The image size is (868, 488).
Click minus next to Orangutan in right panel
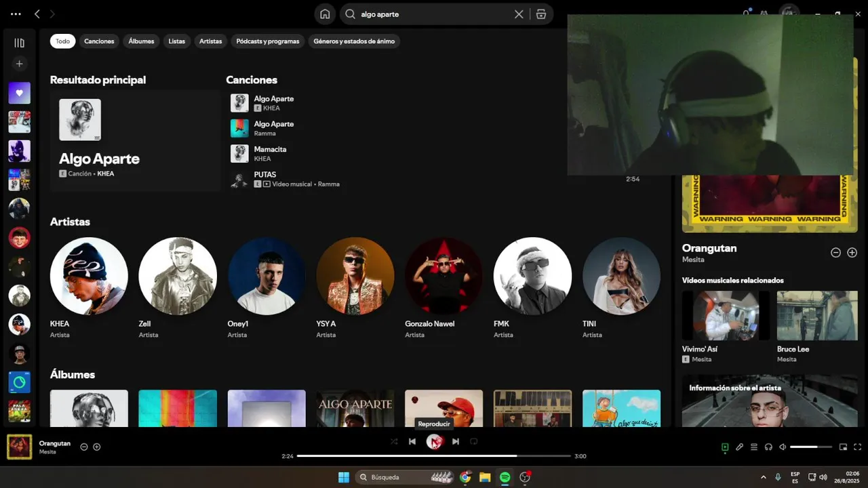836,252
